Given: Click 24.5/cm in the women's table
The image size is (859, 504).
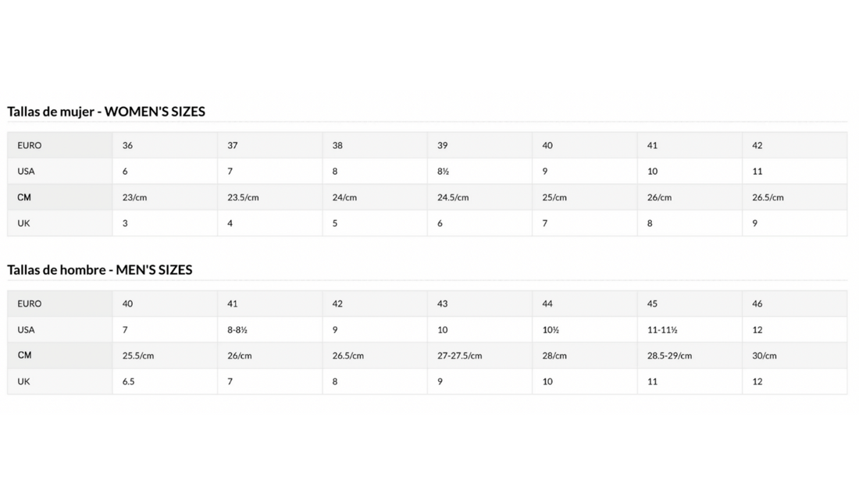Looking at the screenshot, I should pos(453,197).
